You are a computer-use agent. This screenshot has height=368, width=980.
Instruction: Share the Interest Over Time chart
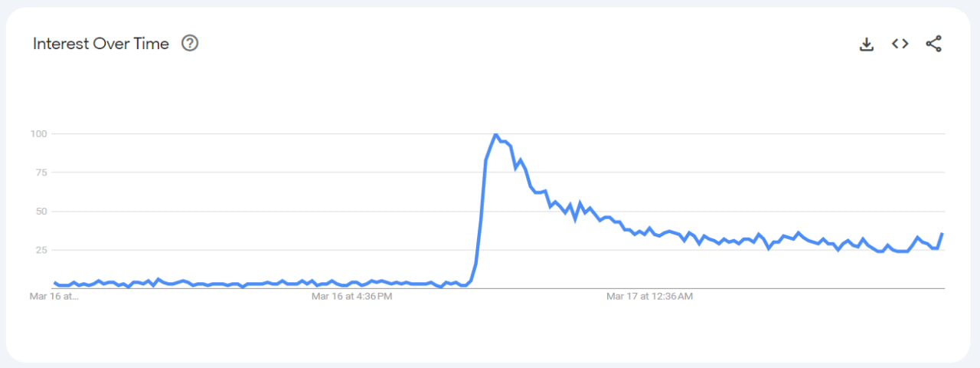point(934,44)
